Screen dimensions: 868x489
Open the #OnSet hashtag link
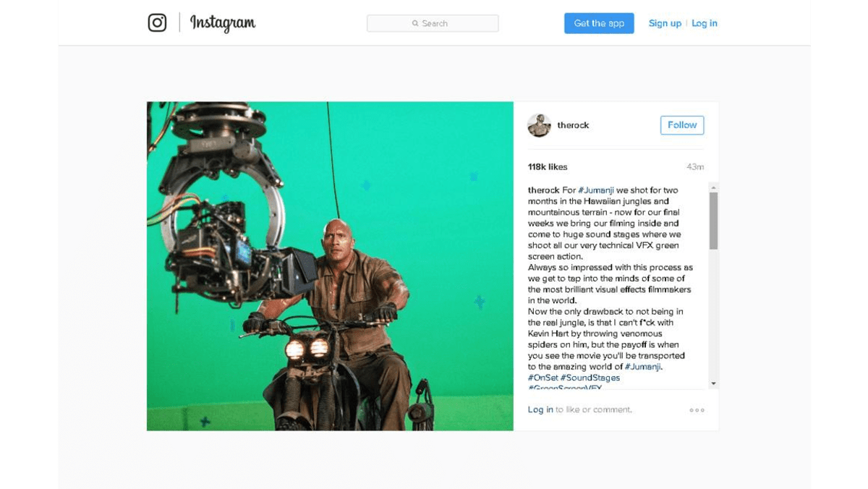tap(542, 378)
